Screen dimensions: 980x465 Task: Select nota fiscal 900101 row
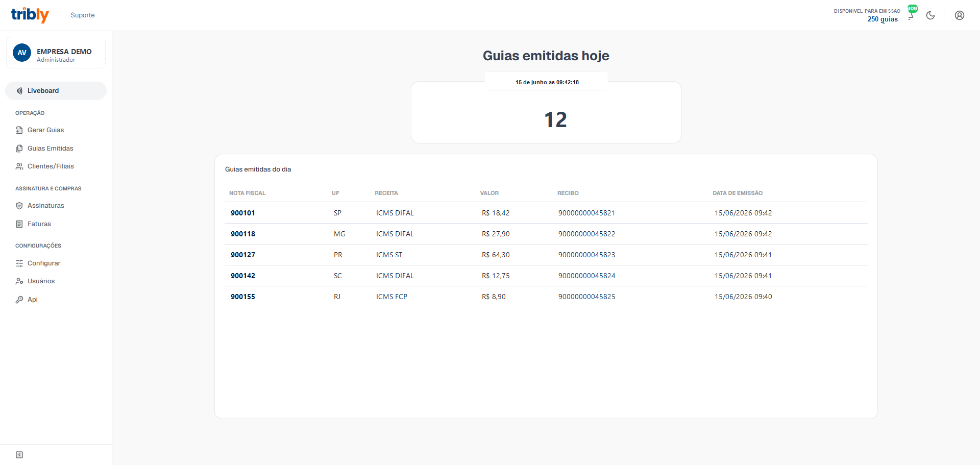546,213
